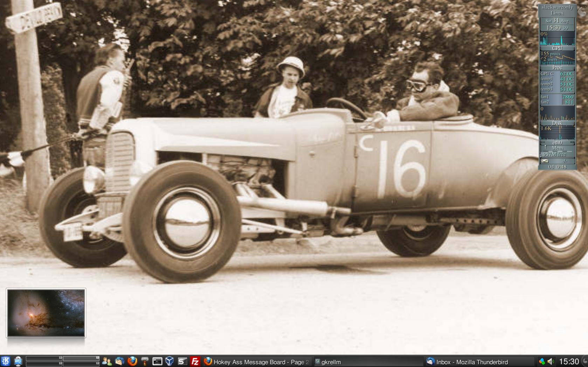The width and height of the screenshot is (588, 367).
Task: Switch to Hokey Ass Message Board window
Action: click(x=257, y=362)
